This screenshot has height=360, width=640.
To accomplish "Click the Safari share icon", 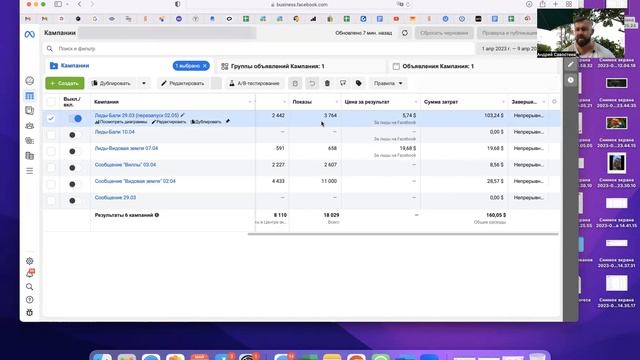I will [542, 4].
